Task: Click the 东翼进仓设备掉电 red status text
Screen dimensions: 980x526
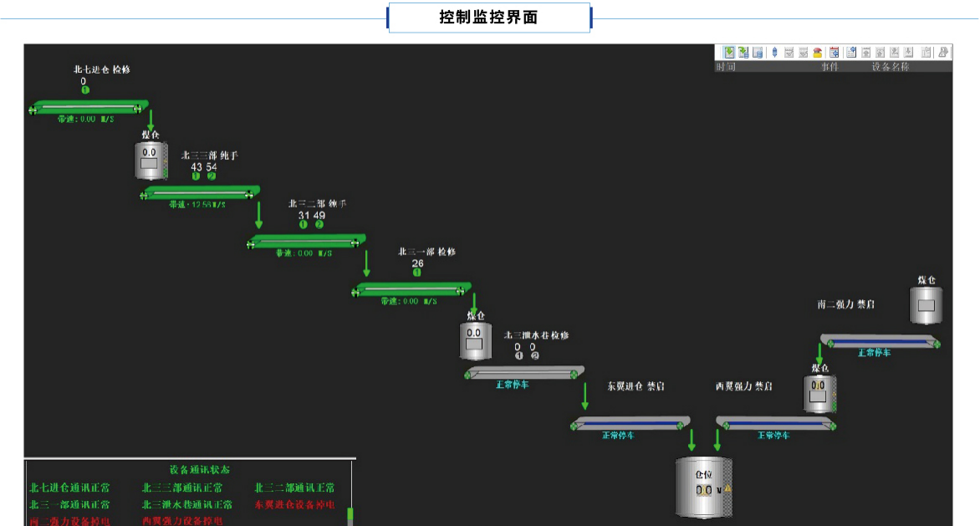Action: click(294, 505)
